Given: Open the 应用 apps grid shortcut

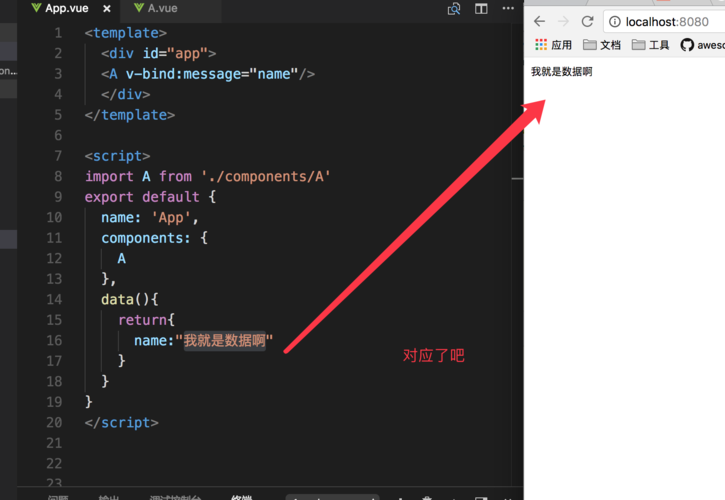Looking at the screenshot, I should (x=553, y=45).
